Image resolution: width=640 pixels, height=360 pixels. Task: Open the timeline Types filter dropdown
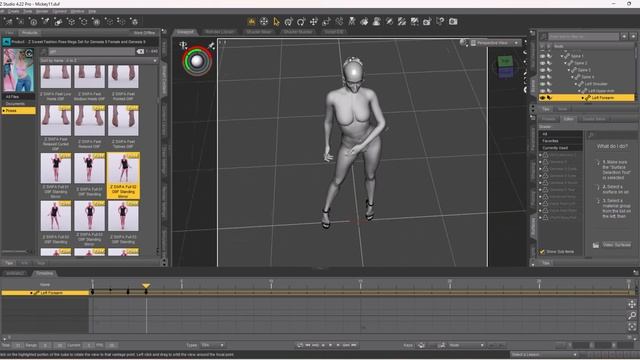click(x=212, y=345)
